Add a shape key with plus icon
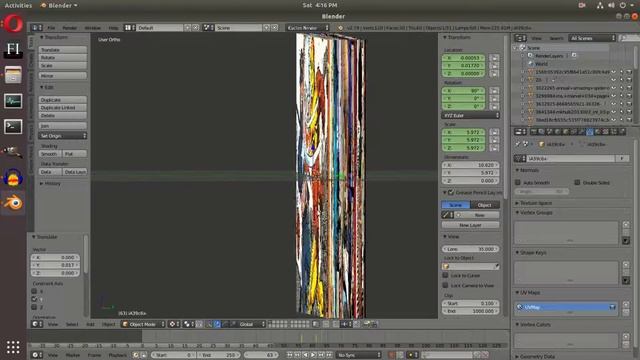The height and width of the screenshot is (360, 640). [626, 265]
